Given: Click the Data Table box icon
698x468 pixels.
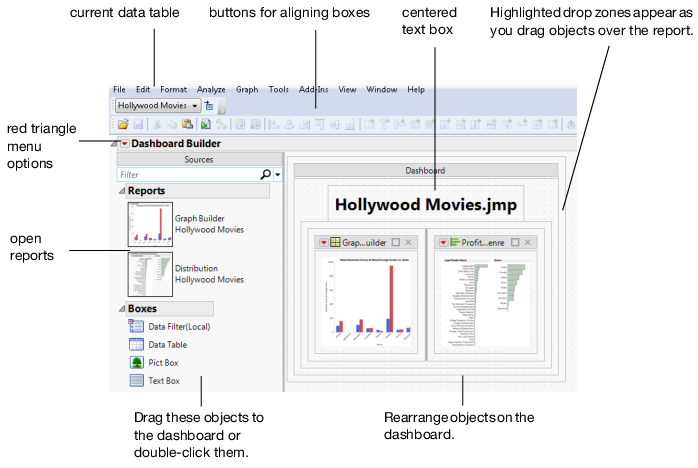Looking at the screenshot, I should [136, 344].
